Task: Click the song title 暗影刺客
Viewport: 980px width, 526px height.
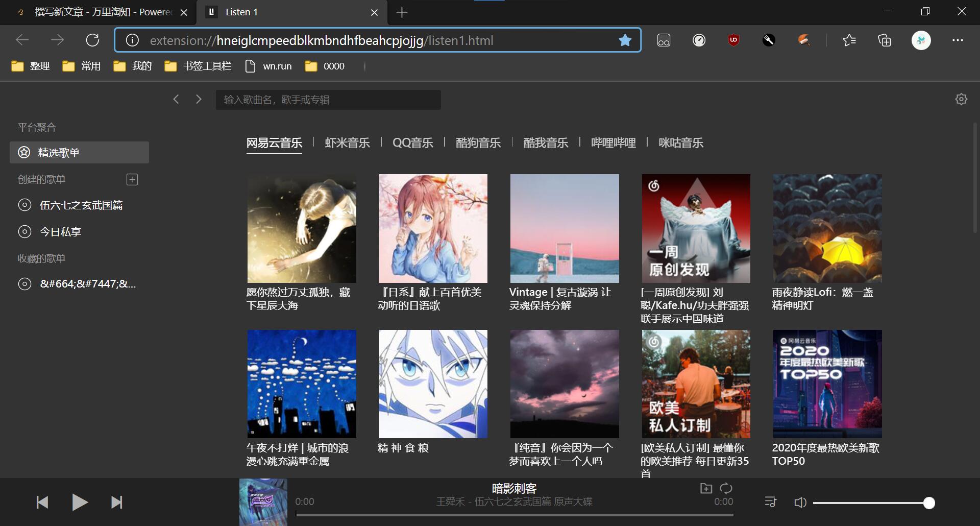Action: tap(514, 488)
